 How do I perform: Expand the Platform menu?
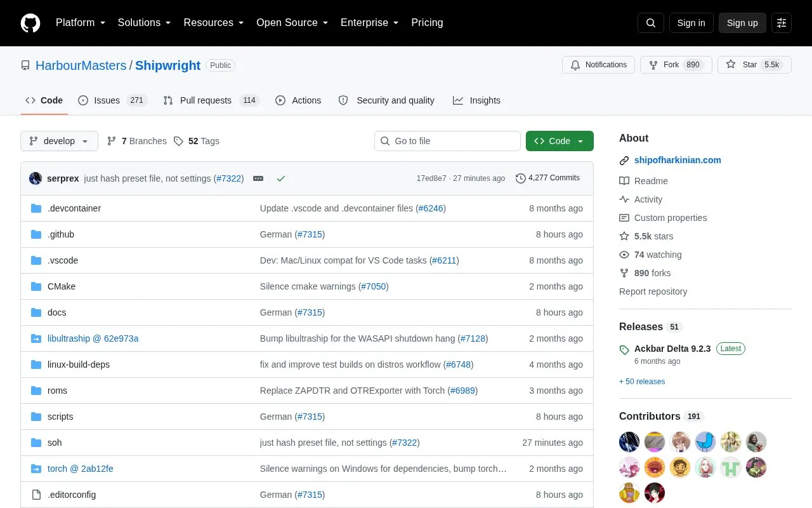[81, 23]
